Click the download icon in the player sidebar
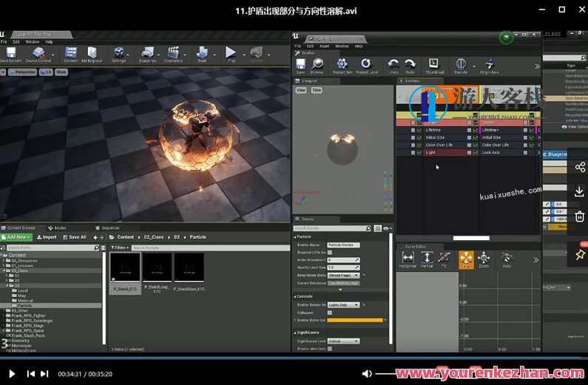Image resolution: width=588 pixels, height=385 pixels. [x=579, y=191]
